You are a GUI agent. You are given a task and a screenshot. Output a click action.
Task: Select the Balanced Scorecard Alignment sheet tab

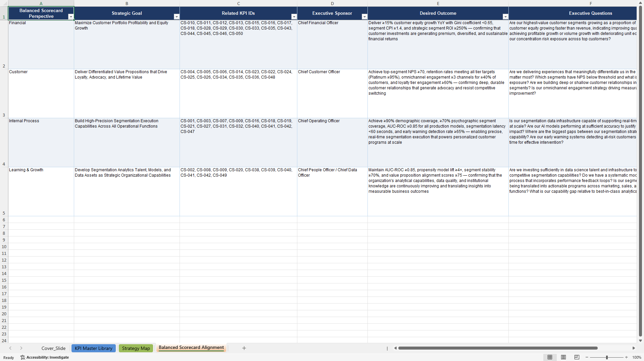191,348
